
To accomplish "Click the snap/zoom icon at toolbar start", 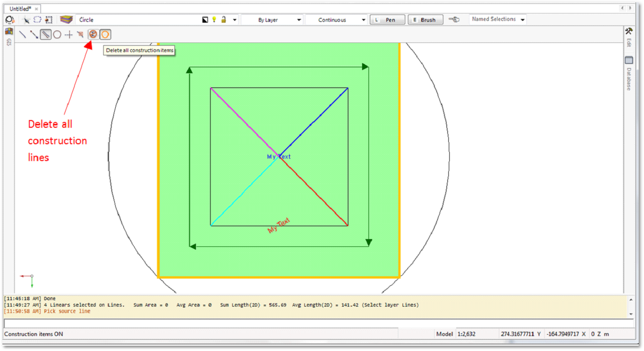I will 9,20.
